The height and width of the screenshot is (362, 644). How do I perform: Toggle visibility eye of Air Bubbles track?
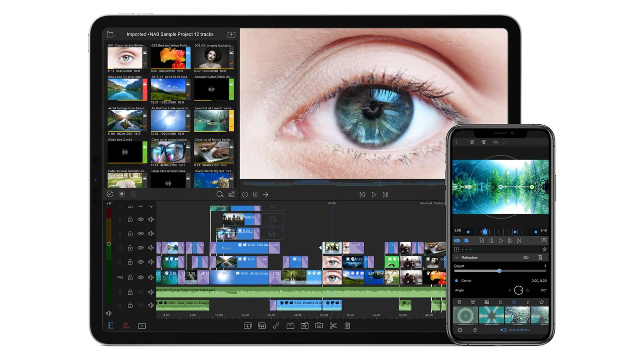pos(141,277)
